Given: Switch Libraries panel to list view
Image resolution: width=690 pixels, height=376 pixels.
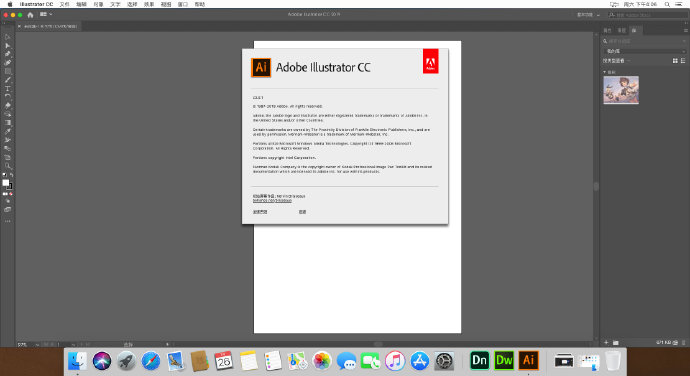Looking at the screenshot, I should pyautogui.click(x=683, y=61).
